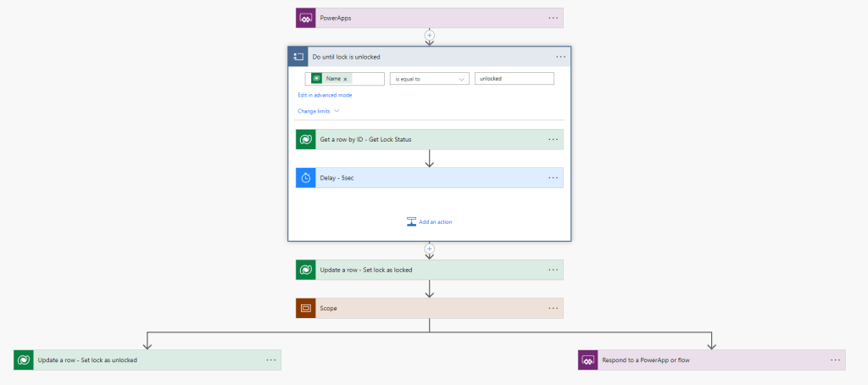Click the Delay 5sec timer icon
Image resolution: width=868 pixels, height=385 pixels.
click(305, 178)
